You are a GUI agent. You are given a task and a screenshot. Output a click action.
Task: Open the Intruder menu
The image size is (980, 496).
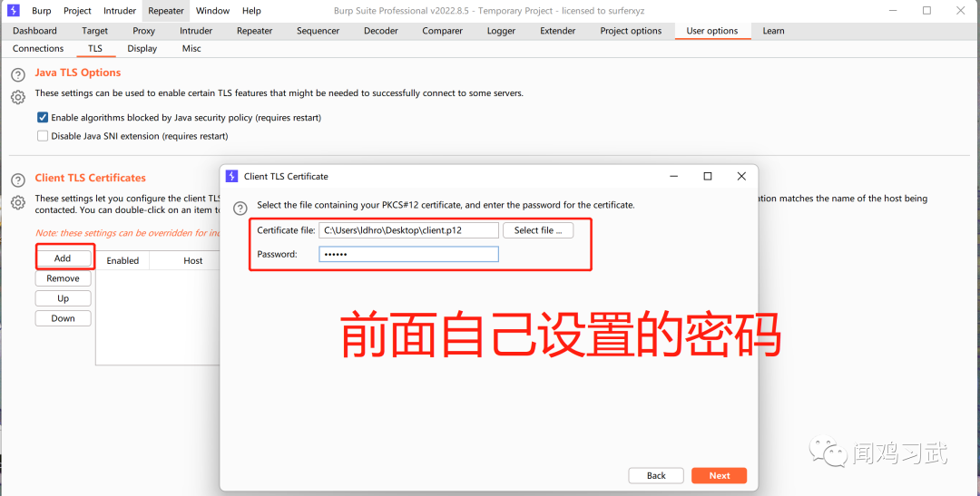120,11
